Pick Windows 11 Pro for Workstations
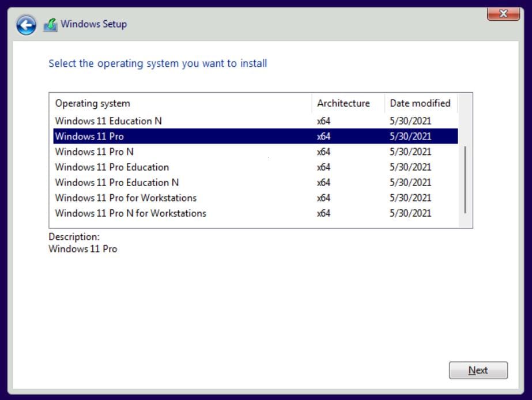Screen dimensions: 532x400 pyautogui.click(x=255, y=198)
